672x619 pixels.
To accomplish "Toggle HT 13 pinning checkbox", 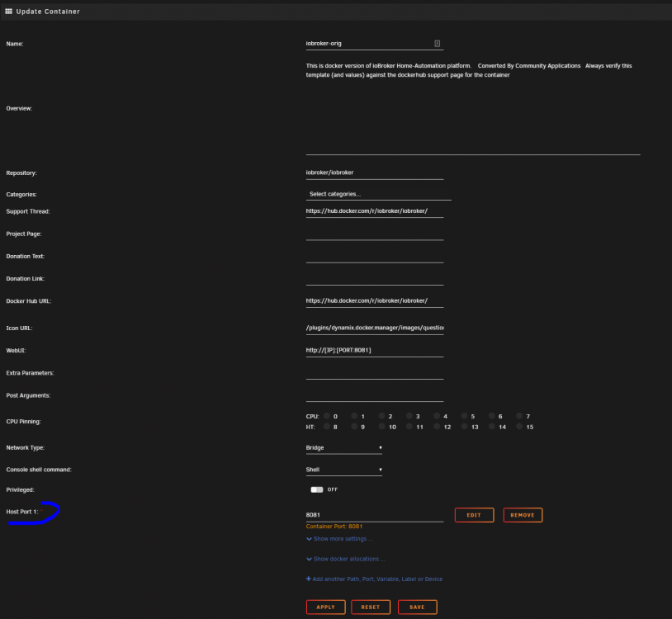I will 464,427.
